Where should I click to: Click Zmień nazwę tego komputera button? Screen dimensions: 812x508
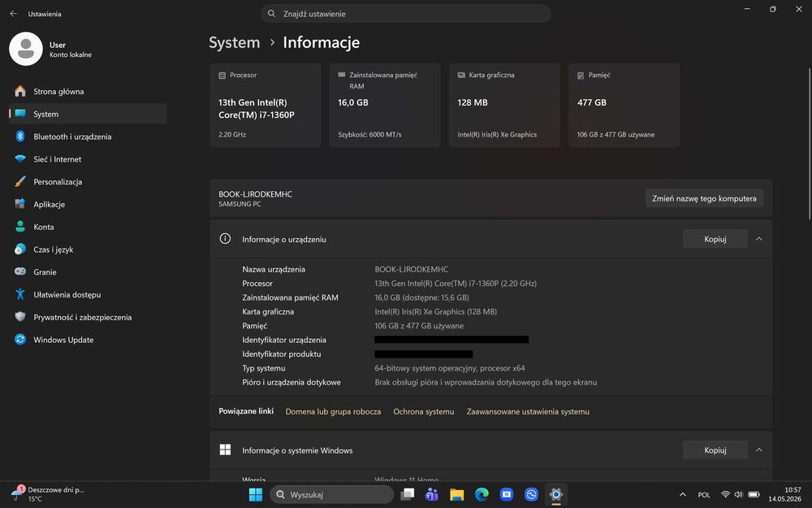(x=704, y=198)
